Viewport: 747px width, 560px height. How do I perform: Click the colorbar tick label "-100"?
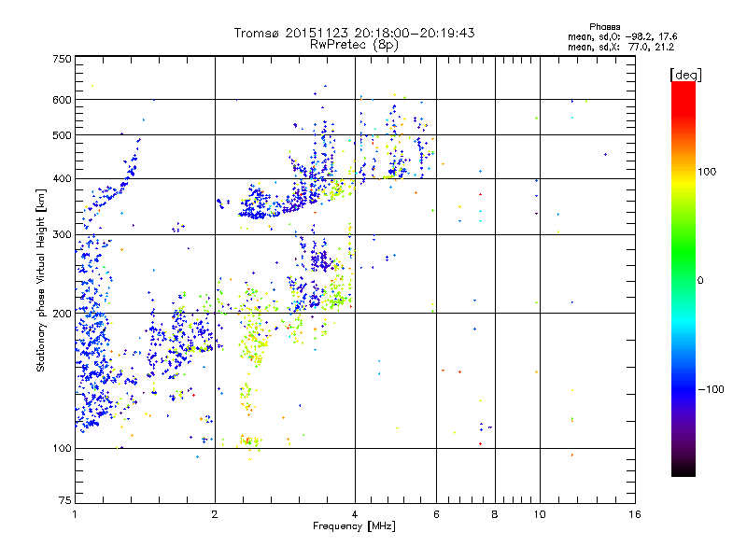(x=711, y=389)
